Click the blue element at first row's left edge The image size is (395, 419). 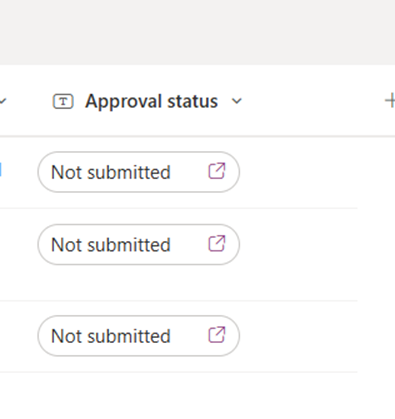coord(1,169)
